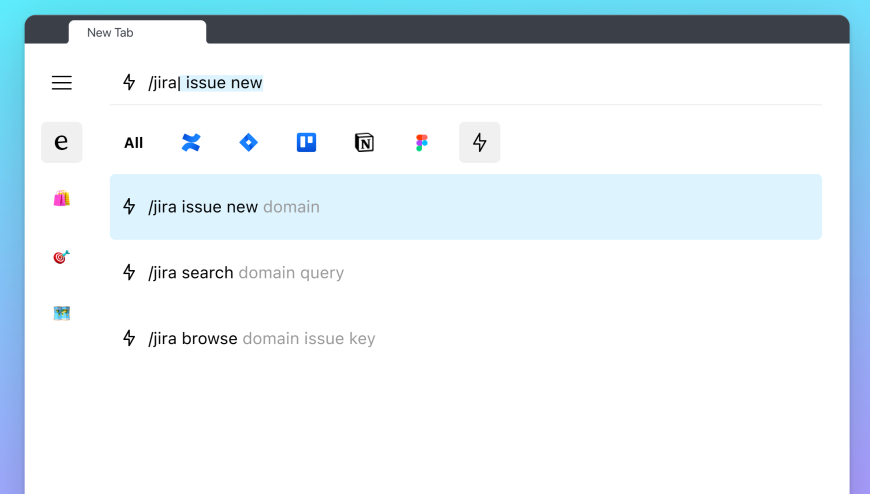Filter results by Confluence
This screenshot has width=870, height=494.
(191, 143)
